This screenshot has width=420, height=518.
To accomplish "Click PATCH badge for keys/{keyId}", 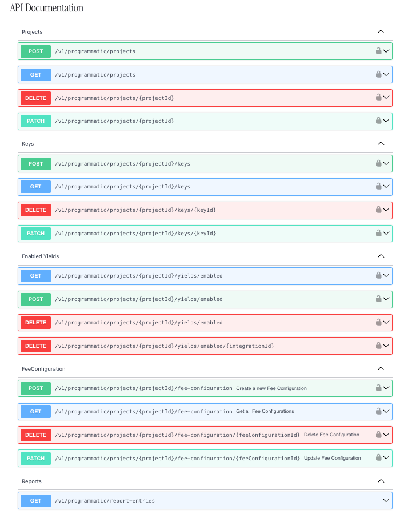I will 35,233.
